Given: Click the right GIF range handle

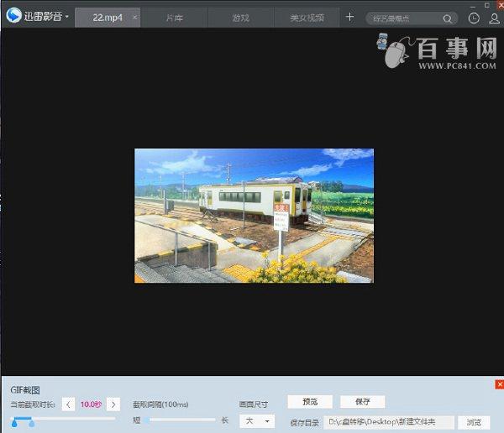Looking at the screenshot, I should point(32,424).
